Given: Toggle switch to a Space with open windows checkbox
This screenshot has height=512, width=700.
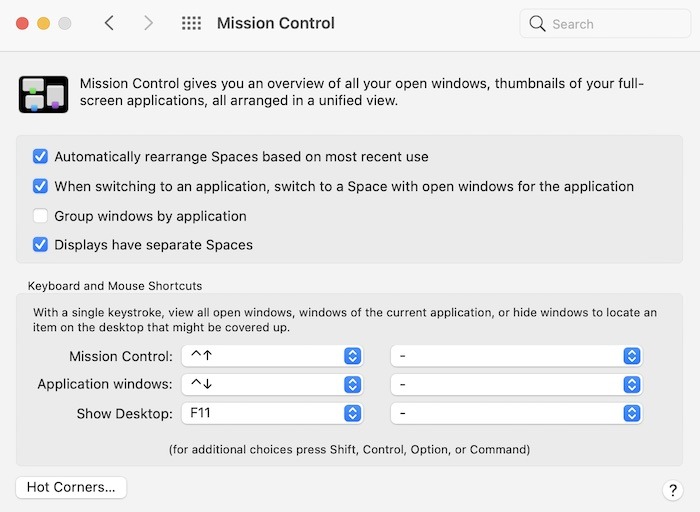Looking at the screenshot, I should (40, 186).
